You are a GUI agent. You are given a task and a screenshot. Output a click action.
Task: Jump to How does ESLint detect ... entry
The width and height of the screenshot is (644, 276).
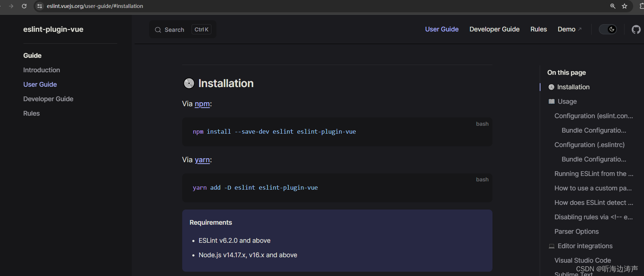pos(594,203)
